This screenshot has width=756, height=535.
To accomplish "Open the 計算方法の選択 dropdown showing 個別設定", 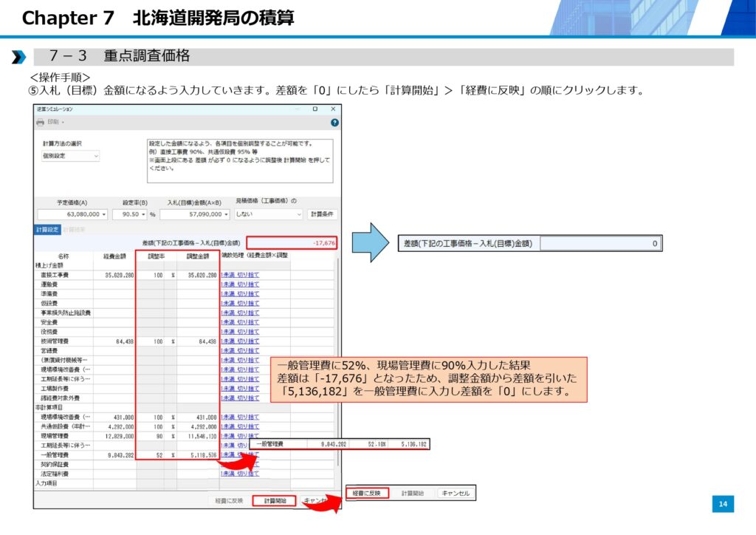I will pyautogui.click(x=70, y=156).
